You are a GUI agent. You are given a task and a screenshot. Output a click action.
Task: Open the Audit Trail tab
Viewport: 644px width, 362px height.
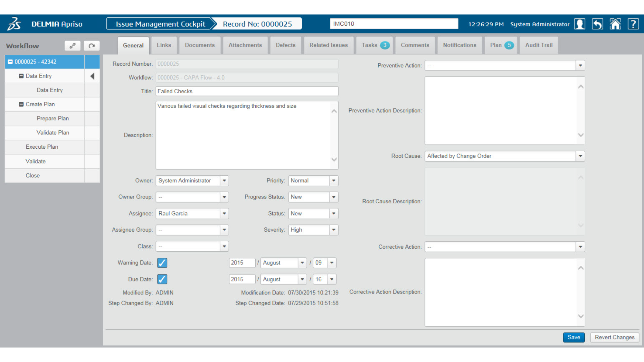pos(539,45)
